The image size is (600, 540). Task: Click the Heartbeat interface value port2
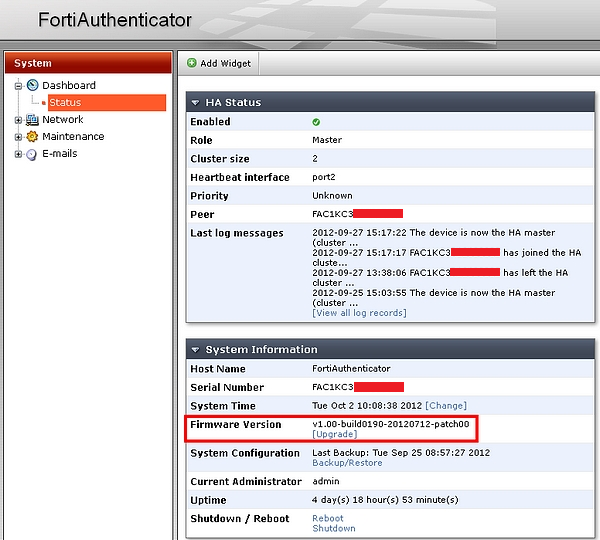(324, 177)
